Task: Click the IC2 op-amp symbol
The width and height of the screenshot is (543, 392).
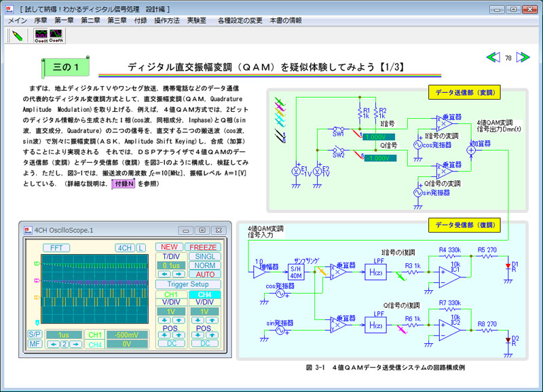Action: 449,330
